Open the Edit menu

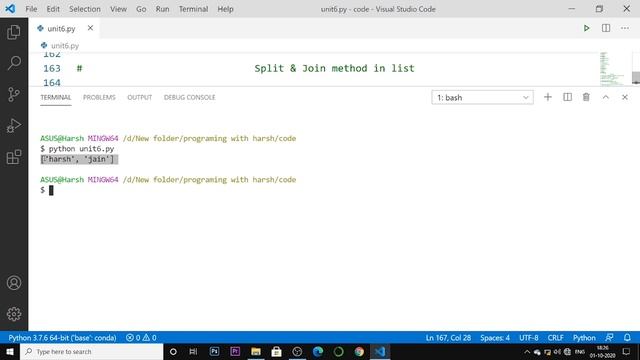(x=53, y=9)
